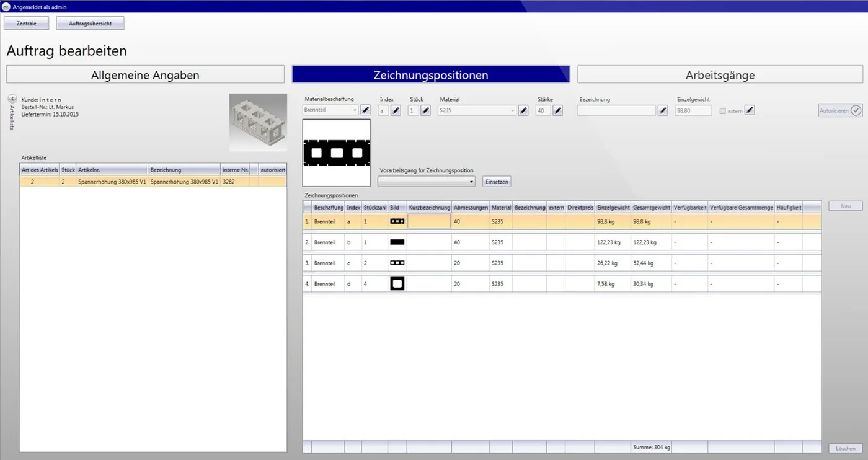Click the edit pencil next to Stärke
Image resolution: width=868 pixels, height=460 pixels.
point(557,110)
